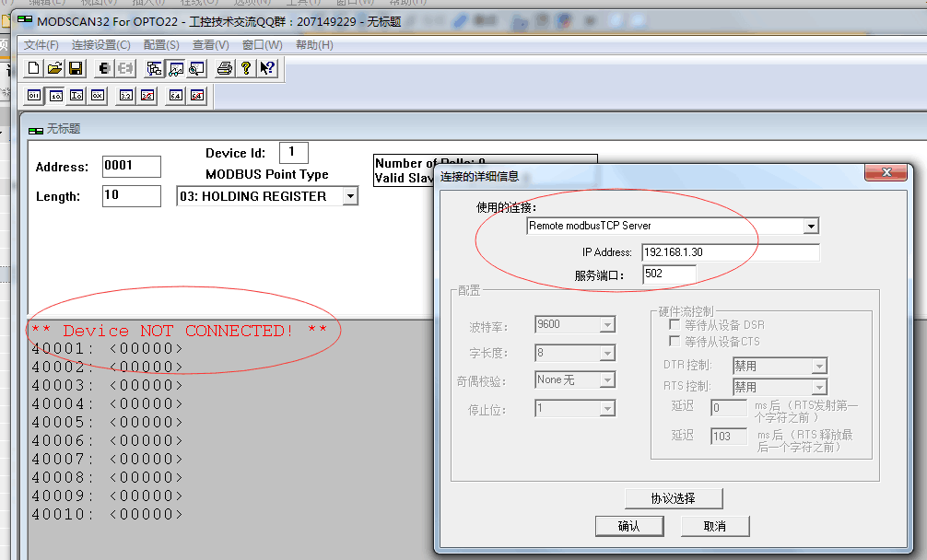
Task: Expand the MODBUS Point Type dropdown
Action: [x=350, y=196]
